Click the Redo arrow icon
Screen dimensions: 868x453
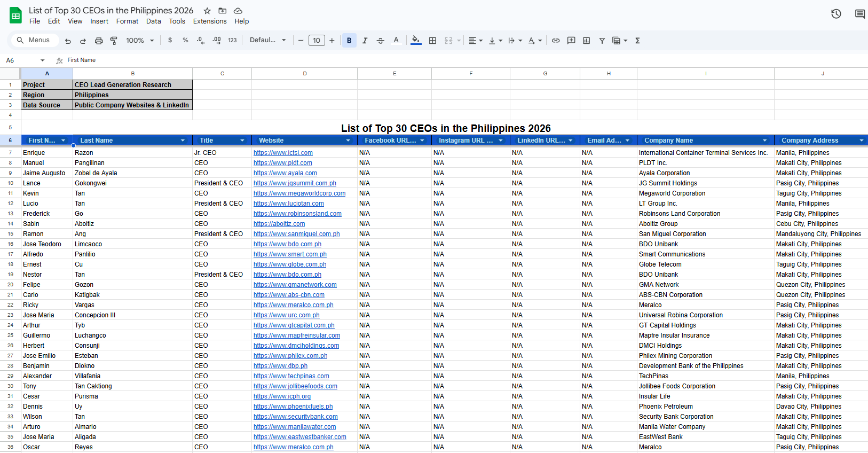tap(83, 41)
